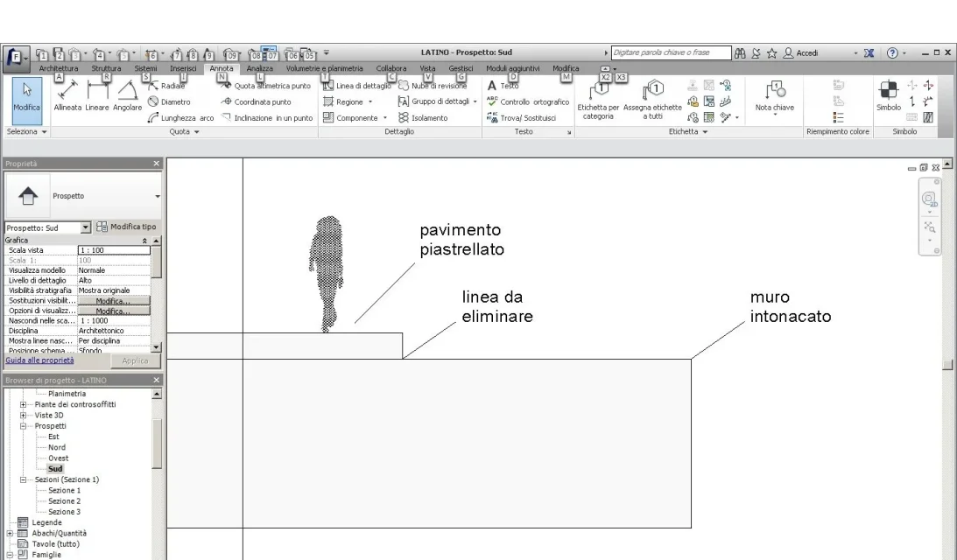957x560 pixels.
Task: Click the Modifica tipo button
Action: tap(126, 227)
